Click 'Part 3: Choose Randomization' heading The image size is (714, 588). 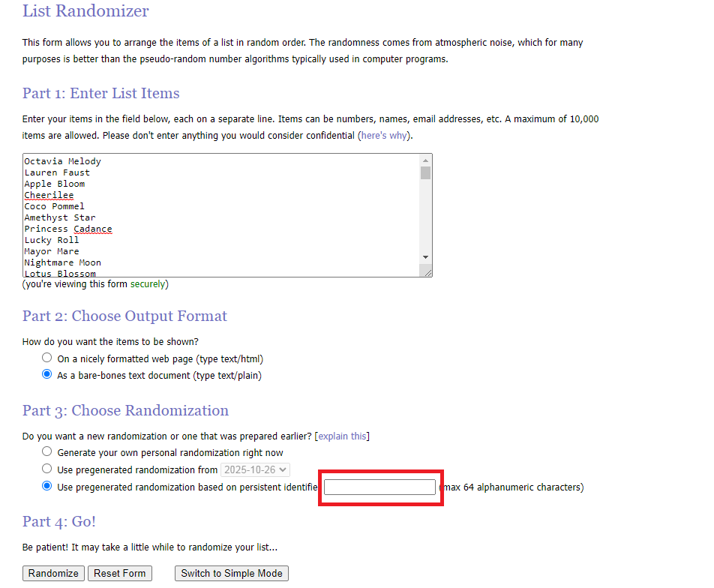pos(126,411)
